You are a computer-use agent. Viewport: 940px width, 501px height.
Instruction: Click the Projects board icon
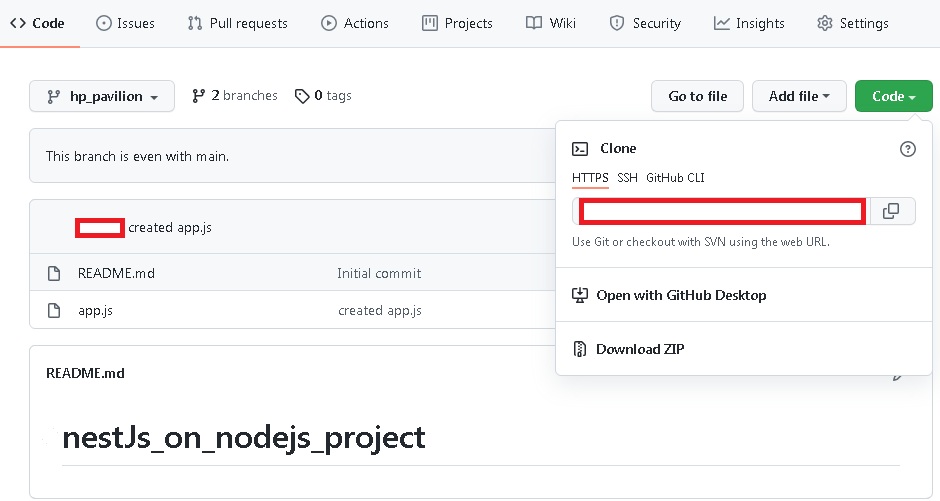(x=430, y=23)
